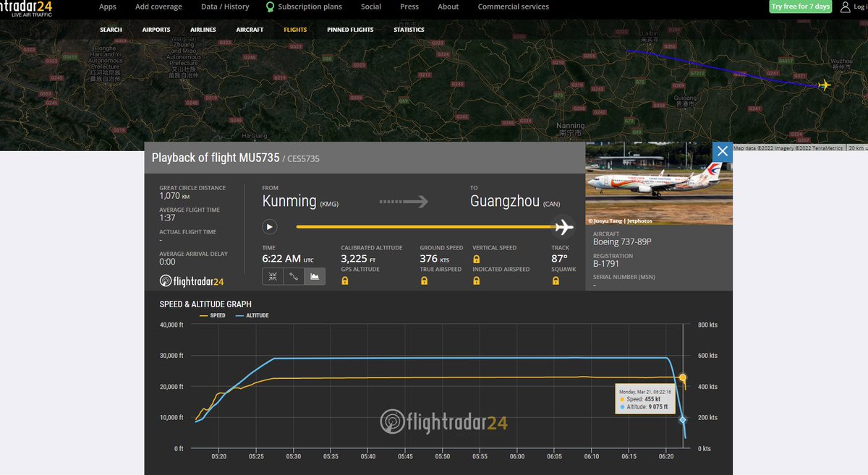Toggle the flight route path icon
868x475 pixels.
[294, 276]
